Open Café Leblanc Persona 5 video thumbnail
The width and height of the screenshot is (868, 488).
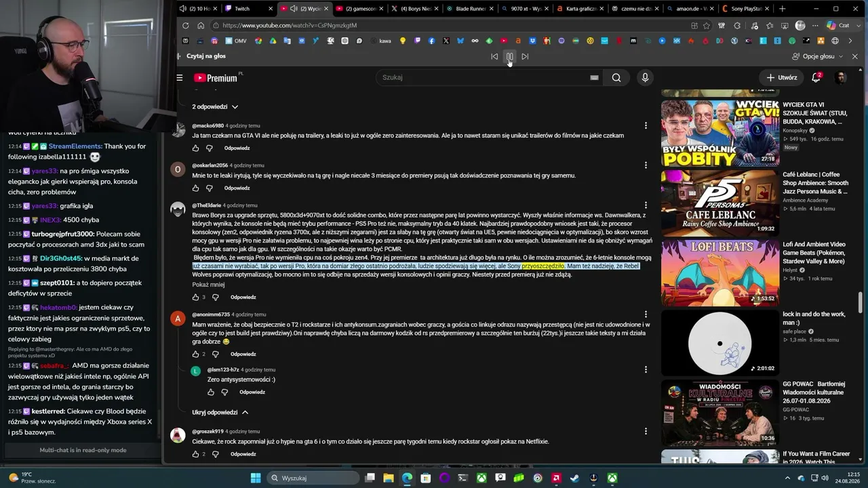click(719, 203)
